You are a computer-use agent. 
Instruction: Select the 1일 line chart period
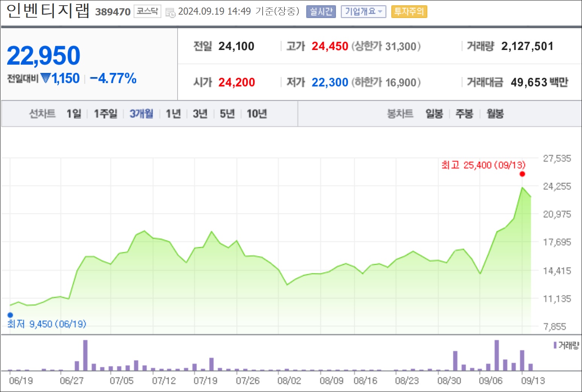(x=74, y=114)
